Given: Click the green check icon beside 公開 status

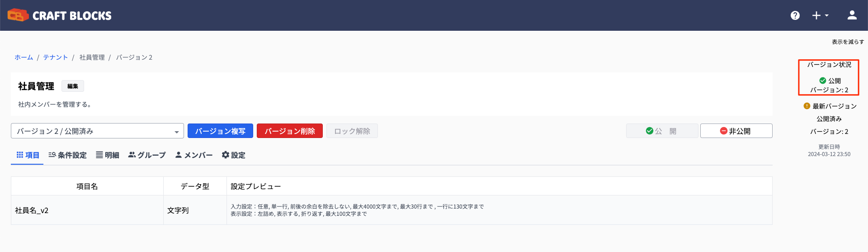Looking at the screenshot, I should [823, 81].
